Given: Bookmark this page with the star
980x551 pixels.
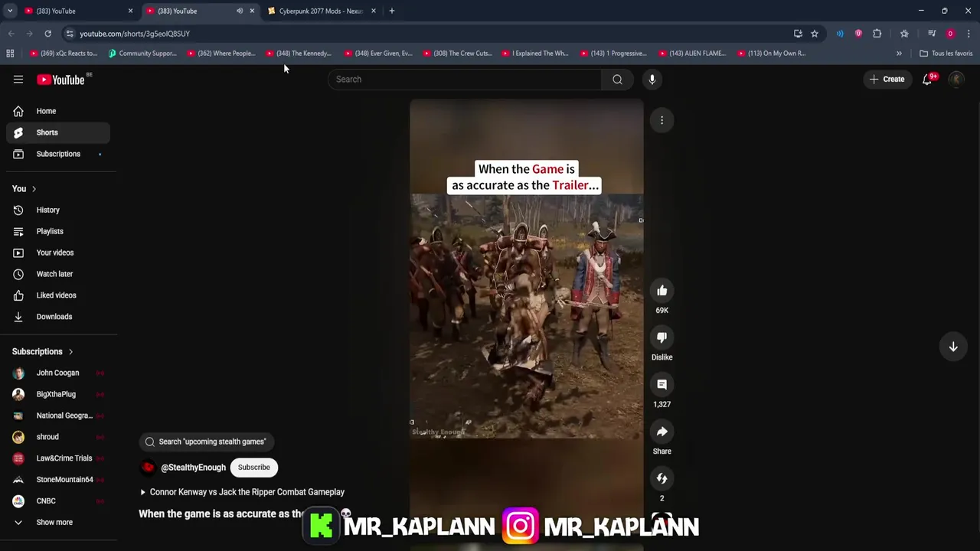Looking at the screenshot, I should [x=815, y=34].
